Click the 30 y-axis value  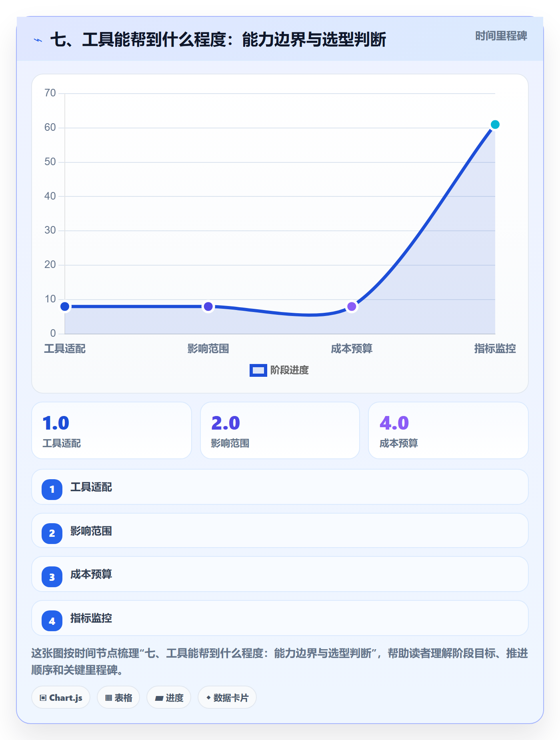(x=50, y=230)
